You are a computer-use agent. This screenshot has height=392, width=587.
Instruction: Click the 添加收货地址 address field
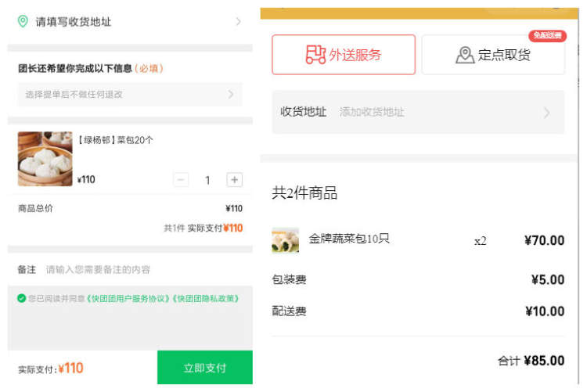(372, 112)
